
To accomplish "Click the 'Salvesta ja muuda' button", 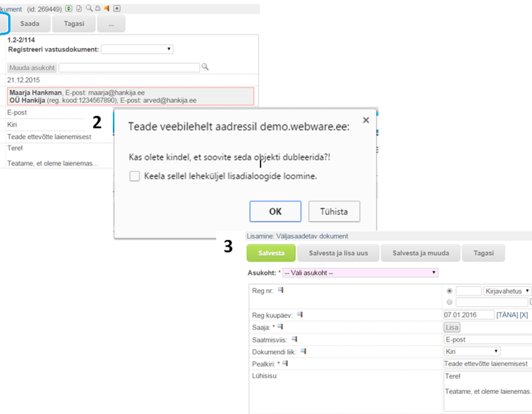I will (x=421, y=253).
